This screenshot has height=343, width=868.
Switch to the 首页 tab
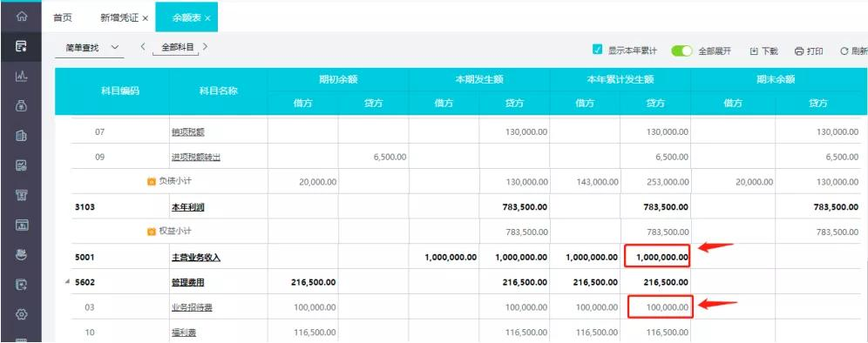(x=63, y=17)
